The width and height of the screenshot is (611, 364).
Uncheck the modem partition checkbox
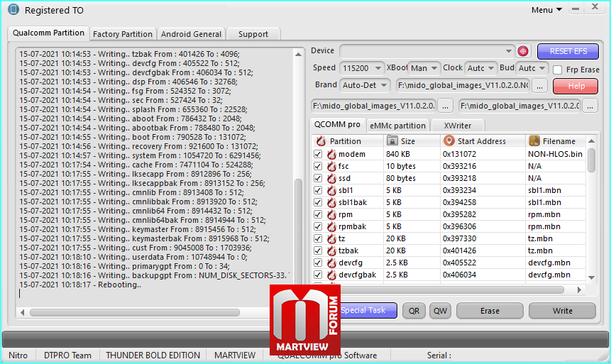[x=318, y=155]
